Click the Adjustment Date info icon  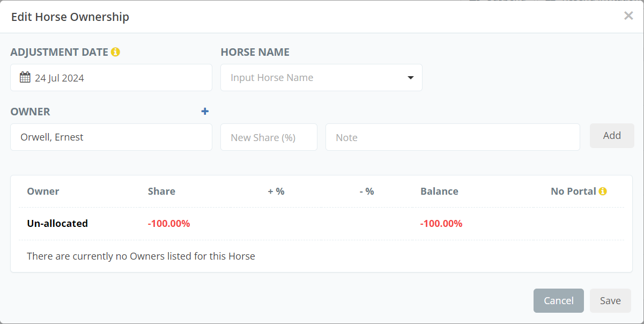[x=115, y=52]
